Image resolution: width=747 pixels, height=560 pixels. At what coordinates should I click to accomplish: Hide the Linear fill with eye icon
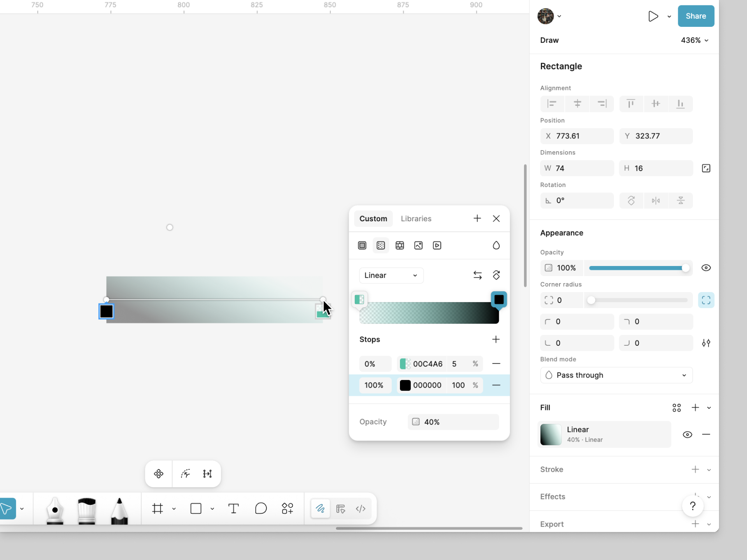[687, 435]
